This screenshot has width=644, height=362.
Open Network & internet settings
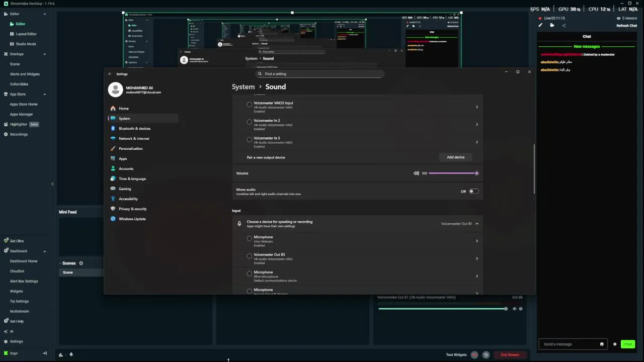(130, 138)
